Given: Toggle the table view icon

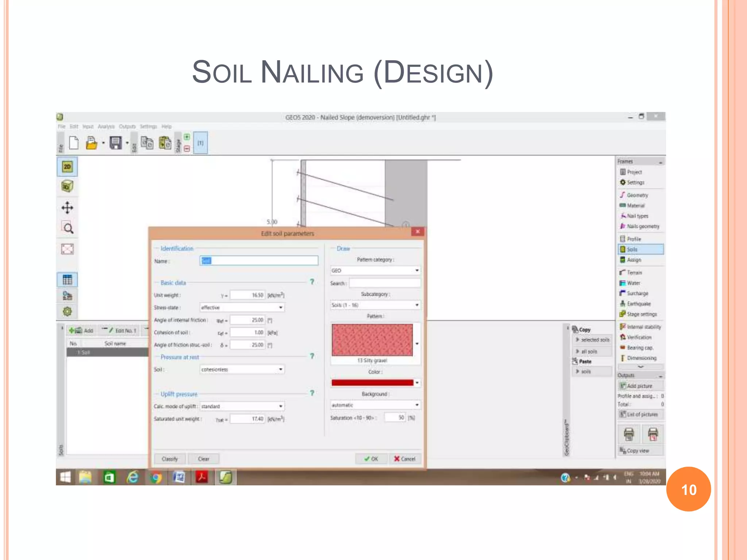Looking at the screenshot, I should (x=67, y=280).
